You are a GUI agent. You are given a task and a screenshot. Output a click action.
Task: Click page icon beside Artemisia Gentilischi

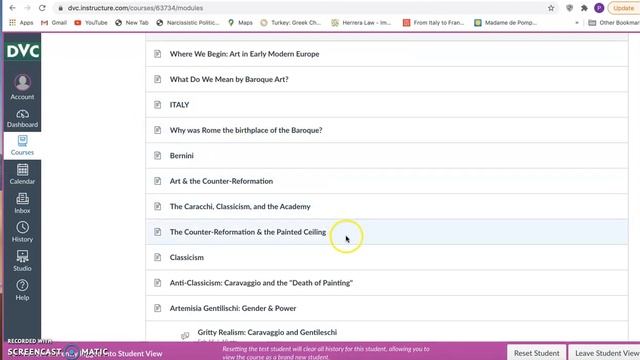click(158, 308)
